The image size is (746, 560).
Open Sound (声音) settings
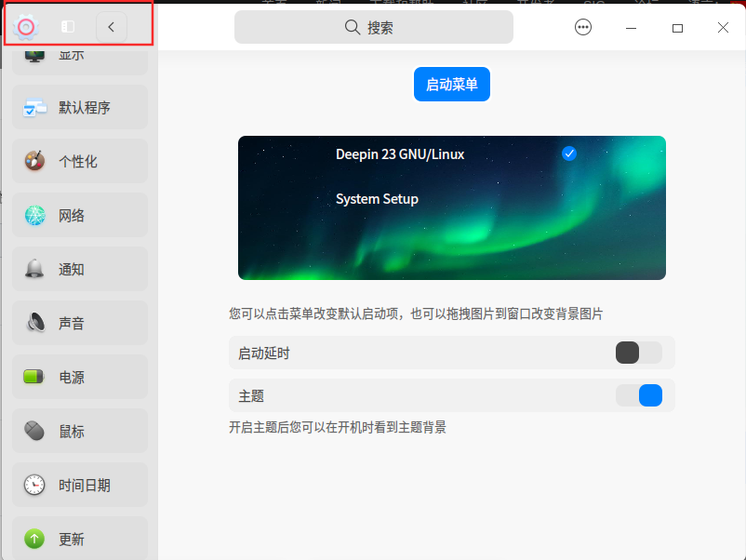click(80, 323)
